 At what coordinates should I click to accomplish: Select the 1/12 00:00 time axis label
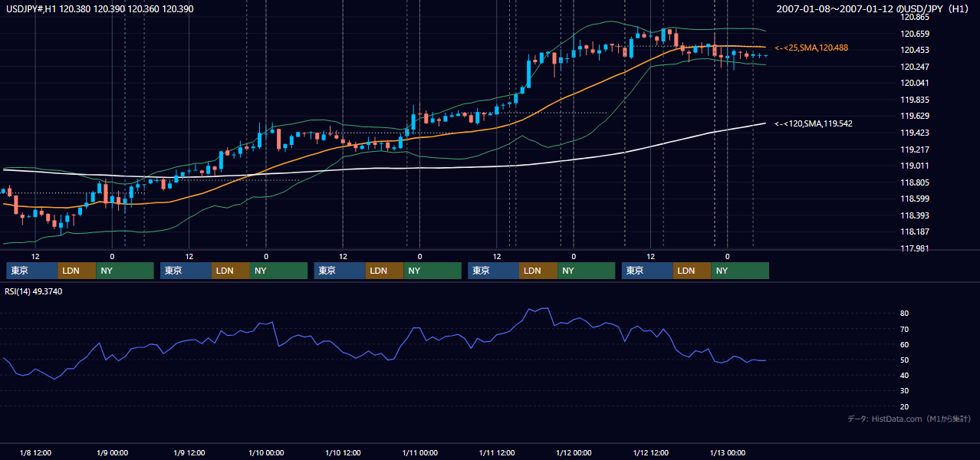coord(573,453)
